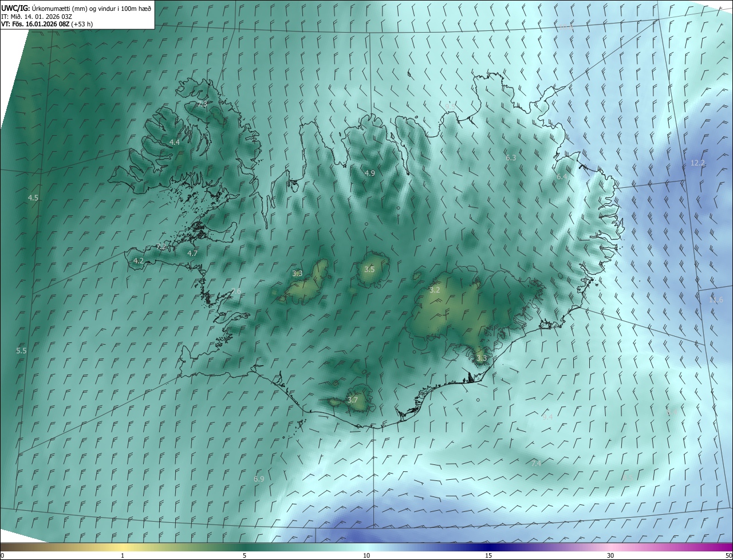Click the 3.2 value label on the map
Image resolution: width=733 pixels, height=560 pixels.
coord(435,290)
